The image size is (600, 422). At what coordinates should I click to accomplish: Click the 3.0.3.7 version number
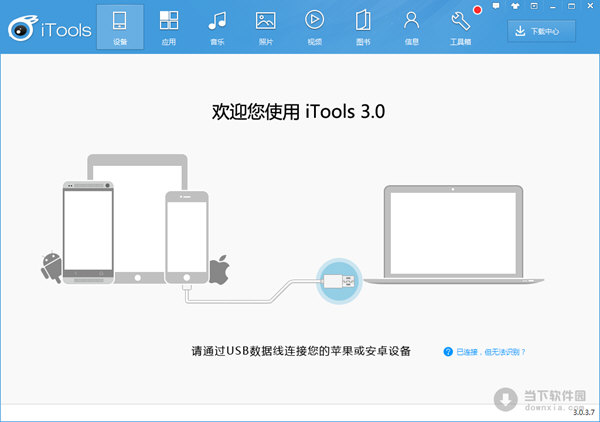pos(584,413)
